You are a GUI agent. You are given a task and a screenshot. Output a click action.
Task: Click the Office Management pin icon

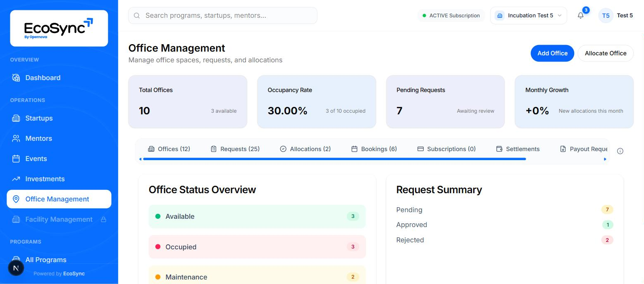[16, 199]
